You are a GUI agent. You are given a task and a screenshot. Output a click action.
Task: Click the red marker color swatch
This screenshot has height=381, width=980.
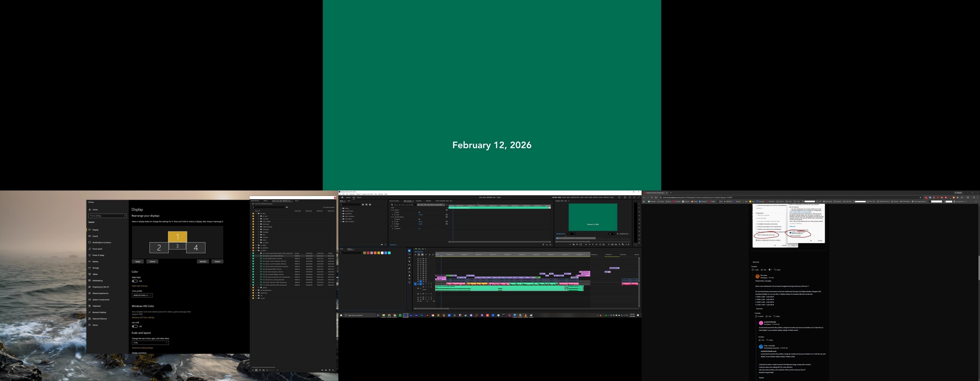tap(368, 253)
